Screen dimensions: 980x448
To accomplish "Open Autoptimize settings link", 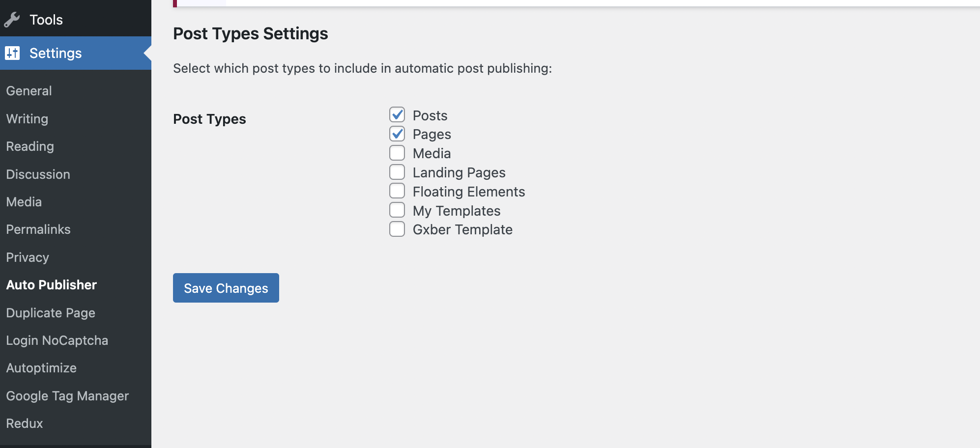I will pyautogui.click(x=41, y=368).
